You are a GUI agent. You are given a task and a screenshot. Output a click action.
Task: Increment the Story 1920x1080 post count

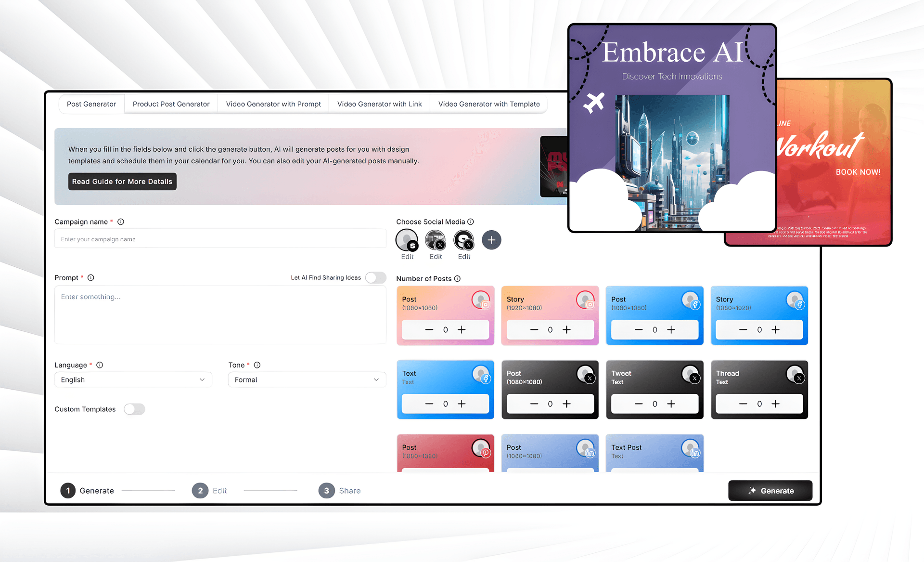(x=566, y=329)
